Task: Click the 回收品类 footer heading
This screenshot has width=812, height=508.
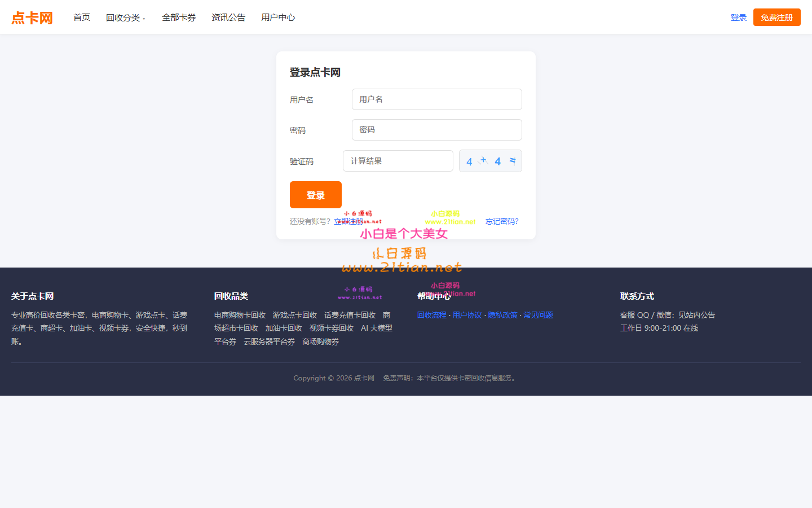Action: [231, 296]
